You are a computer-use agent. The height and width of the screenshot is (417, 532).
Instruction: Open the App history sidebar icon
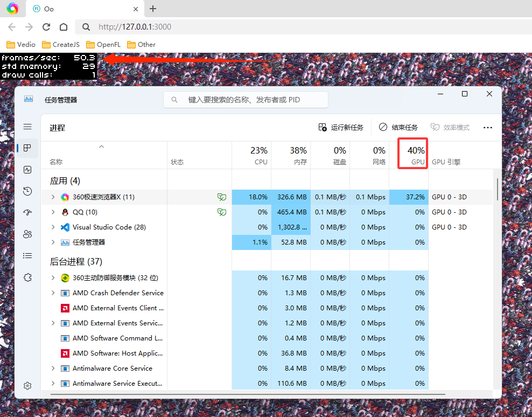tap(27, 191)
